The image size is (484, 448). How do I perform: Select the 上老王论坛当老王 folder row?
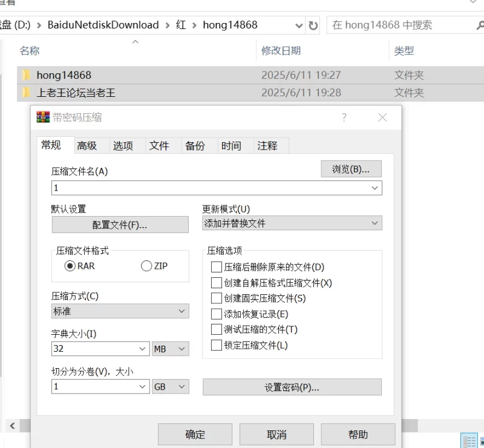tap(250, 93)
